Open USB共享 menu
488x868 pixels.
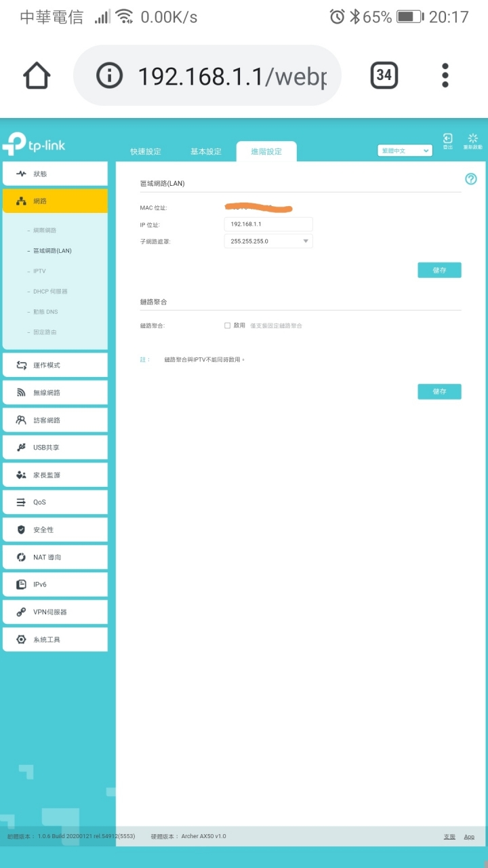[x=55, y=447]
